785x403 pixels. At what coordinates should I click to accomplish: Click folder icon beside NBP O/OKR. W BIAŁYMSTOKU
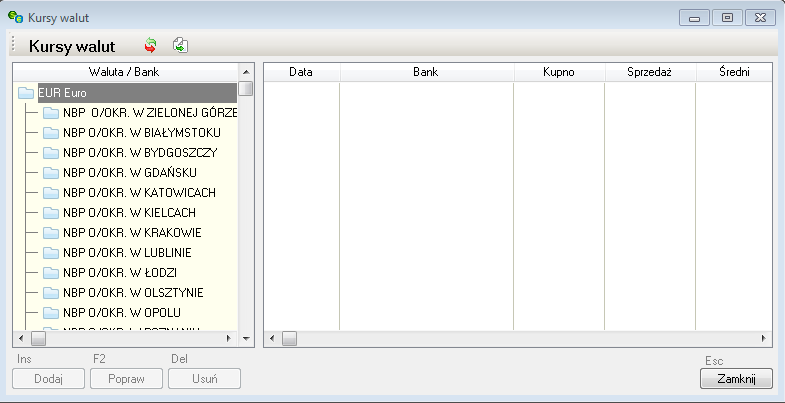coord(51,133)
